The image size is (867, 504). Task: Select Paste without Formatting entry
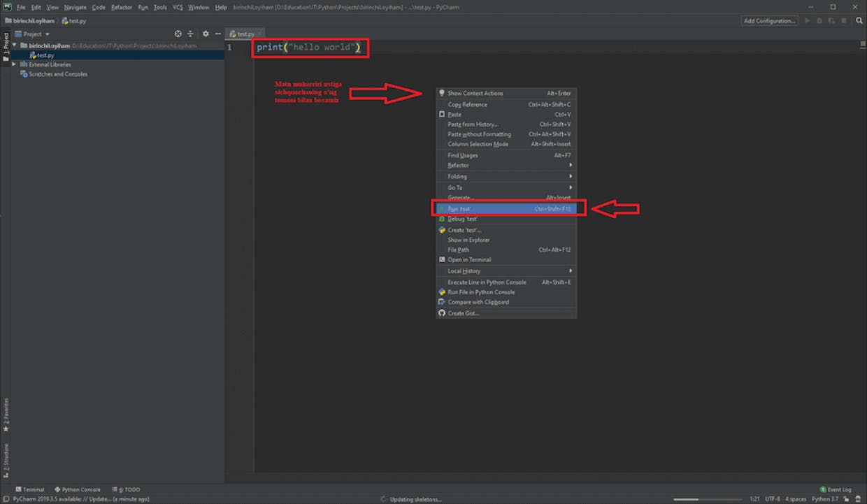pyautogui.click(x=506, y=134)
